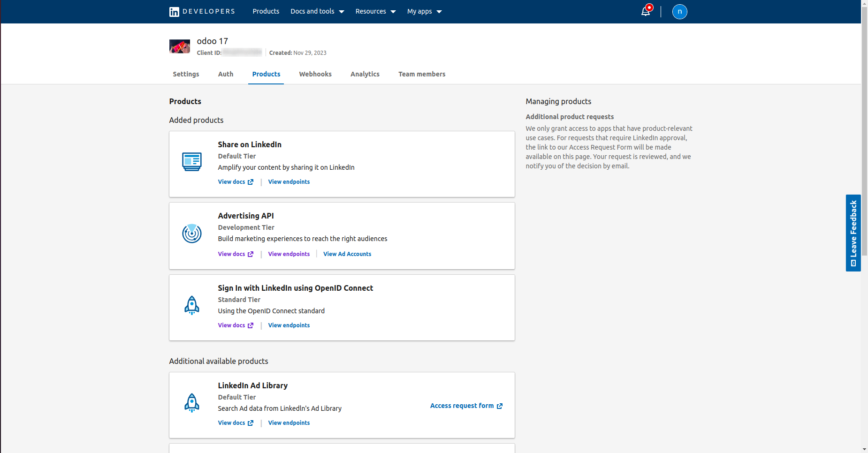
Task: Open View endpoints for Sign In with LinkedIn
Action: [289, 325]
